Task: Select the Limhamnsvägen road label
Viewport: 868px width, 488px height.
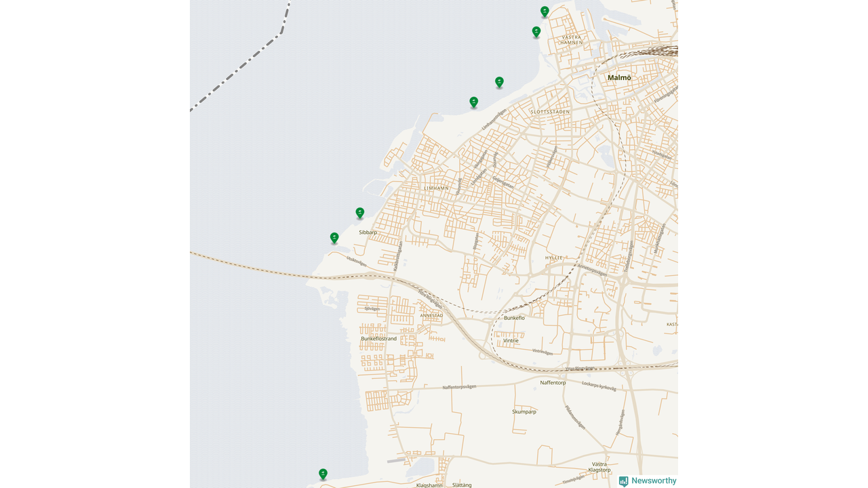Action: point(494,120)
